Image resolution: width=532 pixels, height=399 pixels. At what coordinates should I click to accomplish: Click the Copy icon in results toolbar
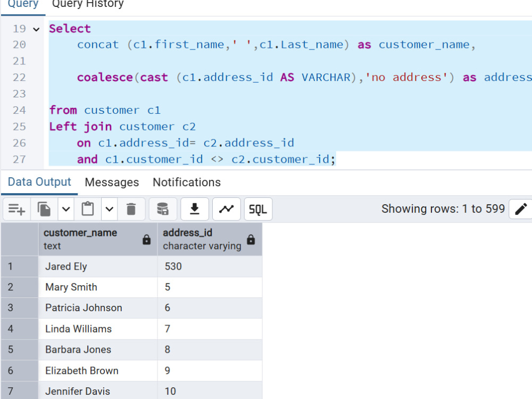[x=44, y=209]
